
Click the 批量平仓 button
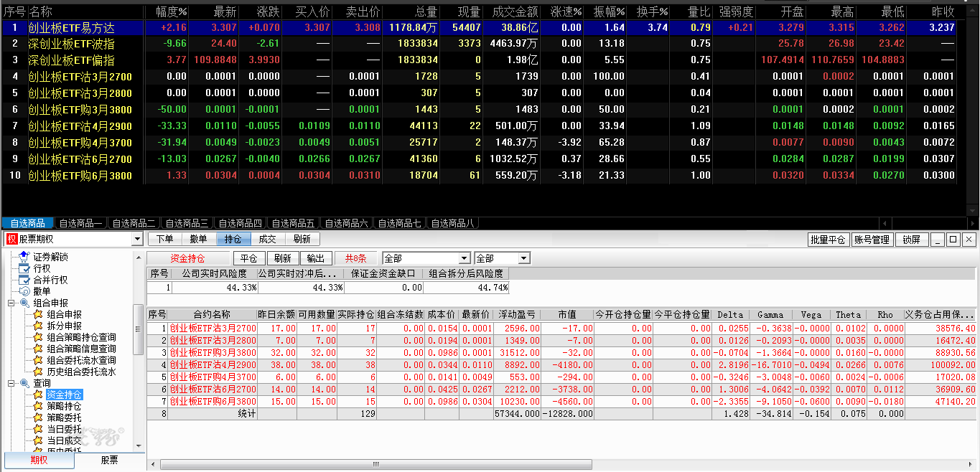(829, 240)
